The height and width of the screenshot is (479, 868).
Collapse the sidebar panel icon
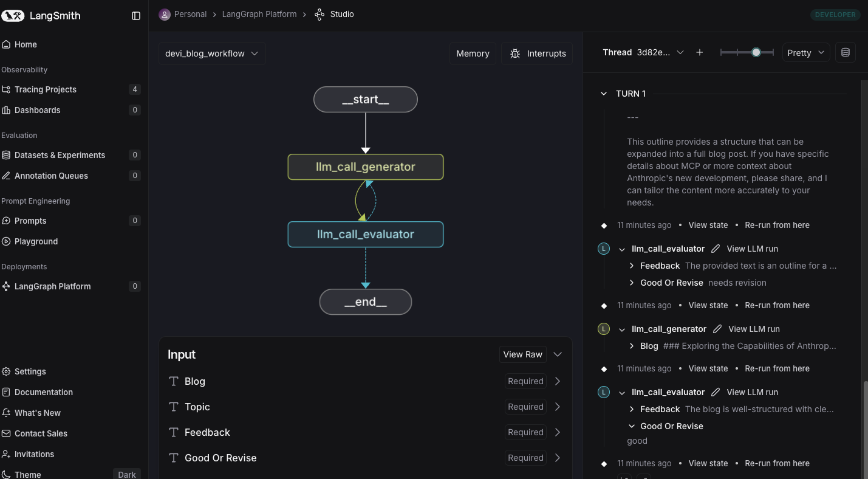(x=136, y=16)
